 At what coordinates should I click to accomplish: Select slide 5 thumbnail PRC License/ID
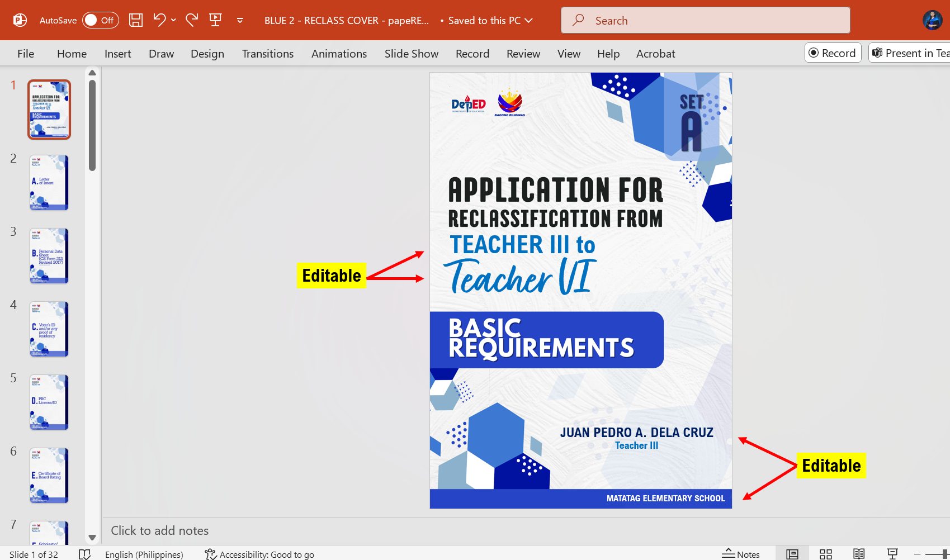49,402
